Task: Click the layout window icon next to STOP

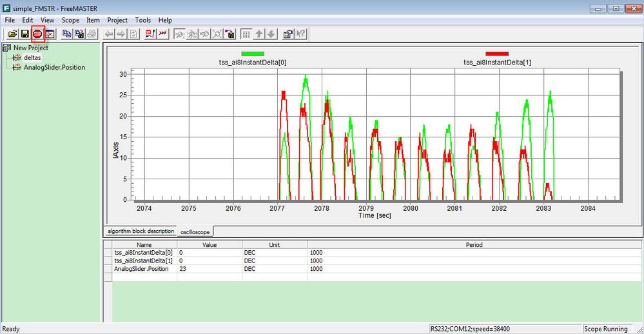Action: tap(50, 34)
